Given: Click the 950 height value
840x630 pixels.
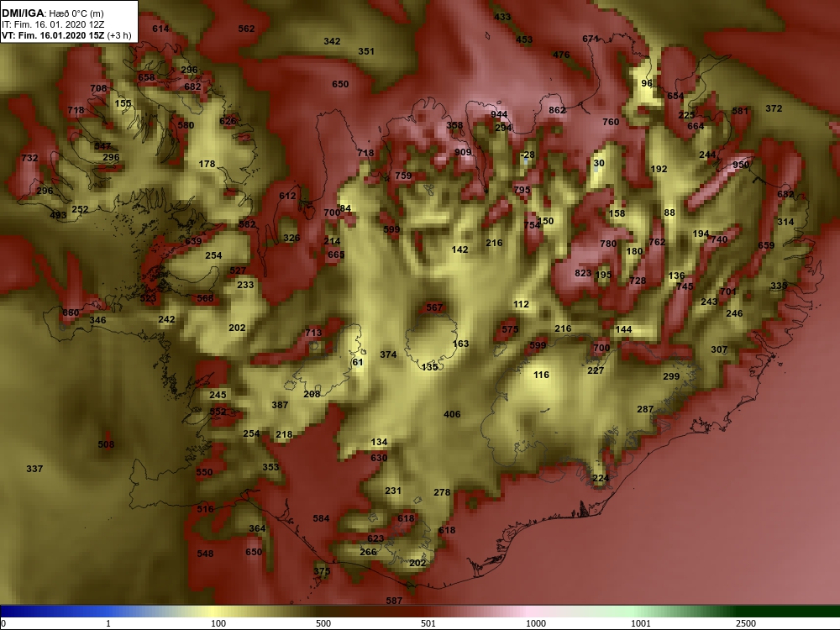Looking at the screenshot, I should [741, 165].
